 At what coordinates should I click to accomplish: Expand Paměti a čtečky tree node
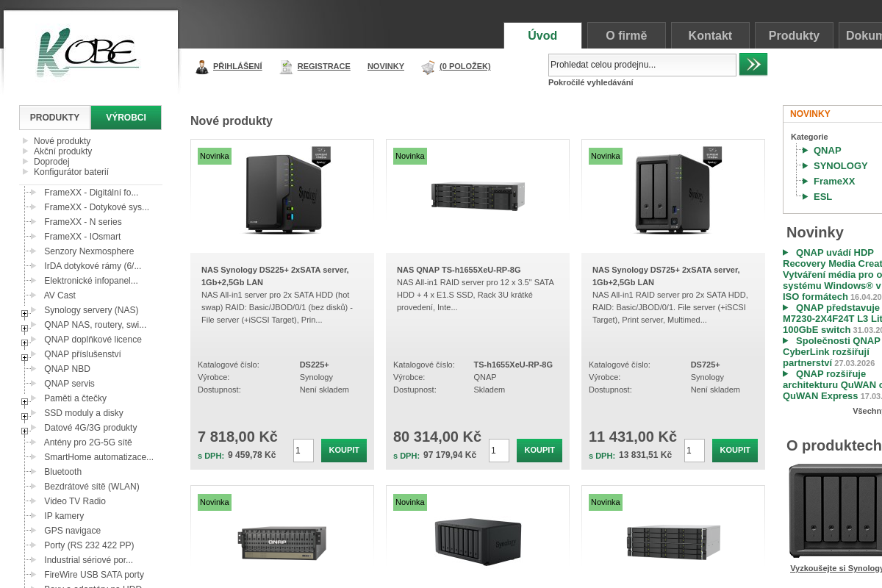[x=24, y=402]
